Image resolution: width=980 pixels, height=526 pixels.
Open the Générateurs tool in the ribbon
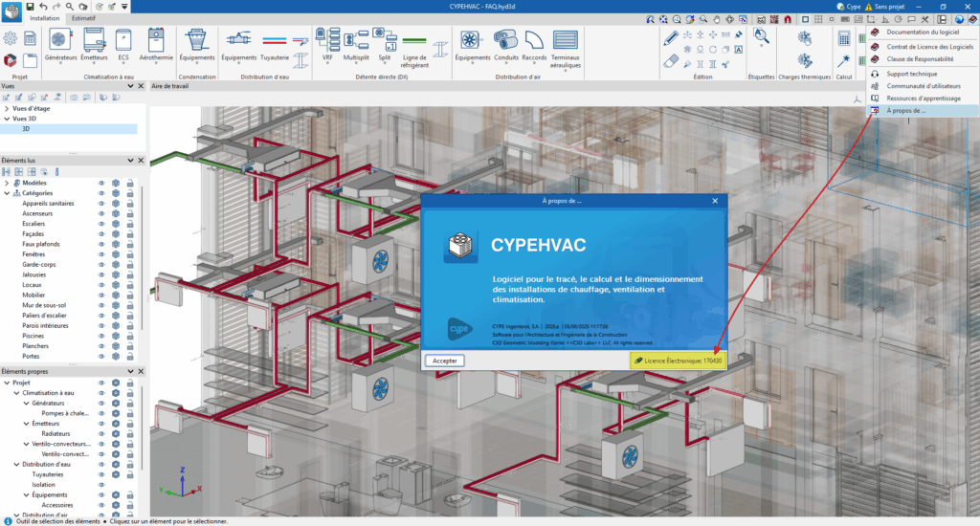tap(60, 40)
